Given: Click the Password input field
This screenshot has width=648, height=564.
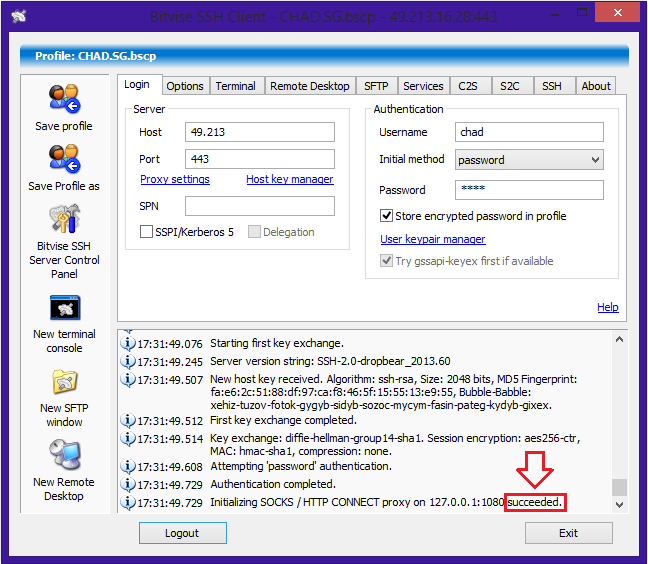Looking at the screenshot, I should click(529, 190).
